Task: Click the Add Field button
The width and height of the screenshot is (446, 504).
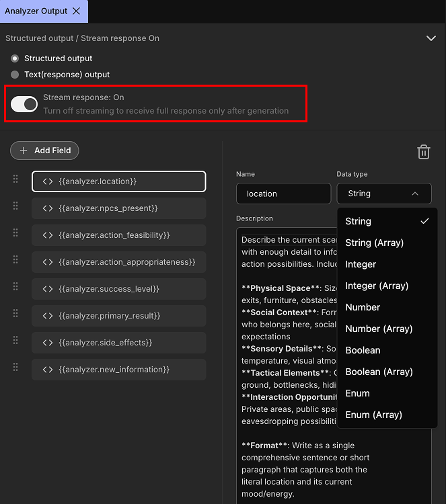Action: click(x=44, y=151)
